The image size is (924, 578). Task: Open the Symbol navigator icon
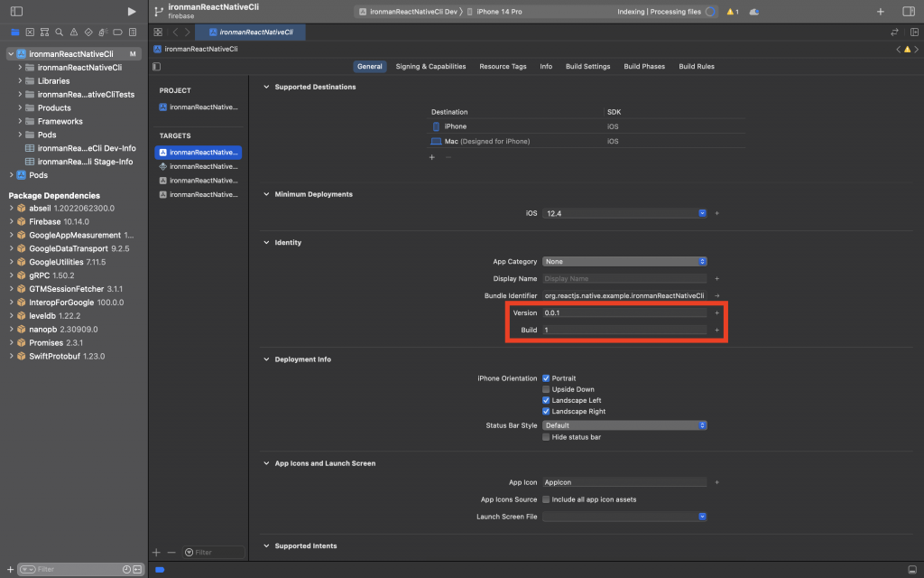click(44, 33)
